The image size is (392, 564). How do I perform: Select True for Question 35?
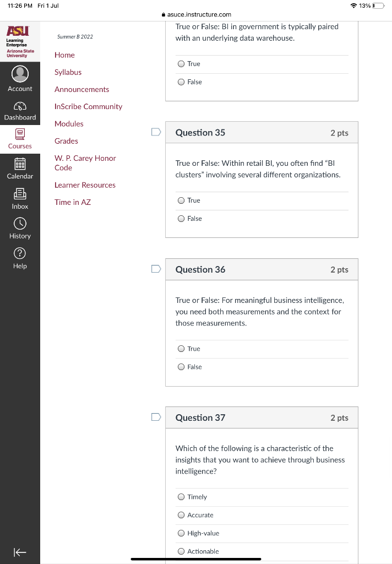tap(181, 200)
